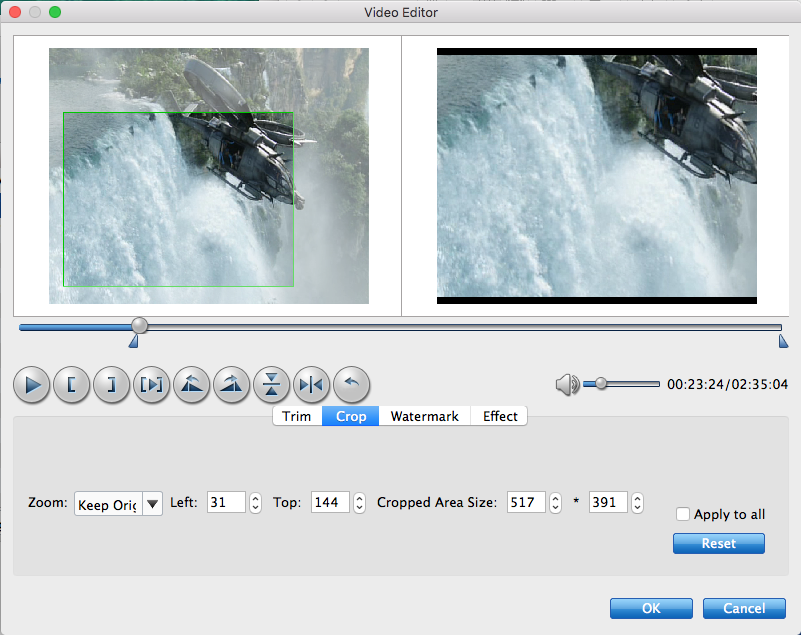Flip video horizontally
801x635 pixels.
[311, 384]
